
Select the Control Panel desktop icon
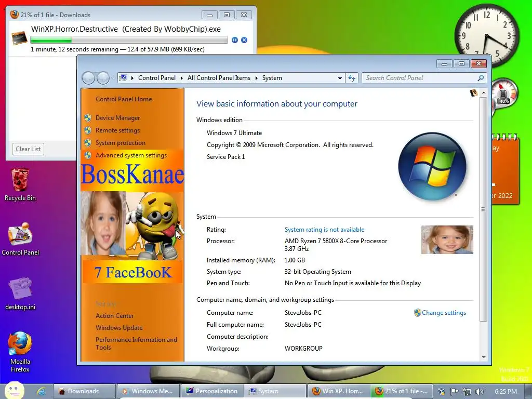pos(20,239)
